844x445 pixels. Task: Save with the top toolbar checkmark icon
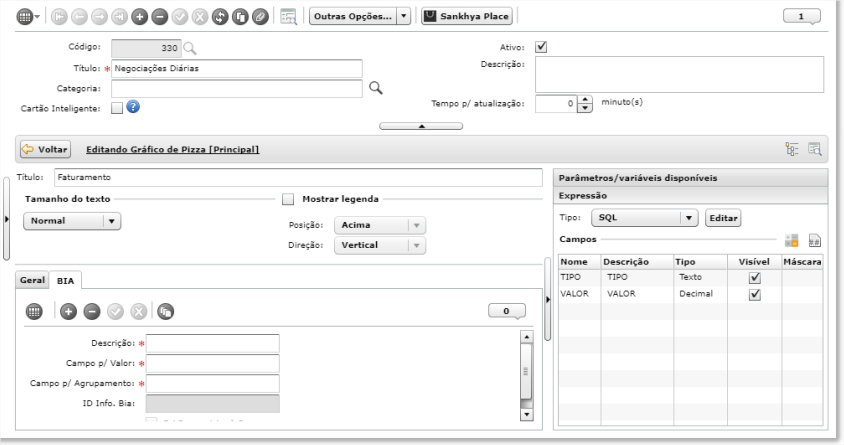pyautogui.click(x=180, y=17)
